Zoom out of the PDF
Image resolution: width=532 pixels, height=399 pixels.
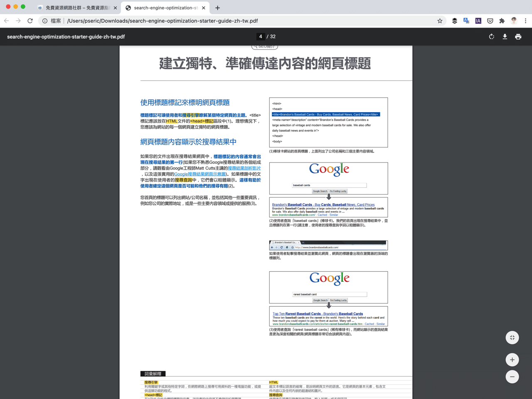512,377
